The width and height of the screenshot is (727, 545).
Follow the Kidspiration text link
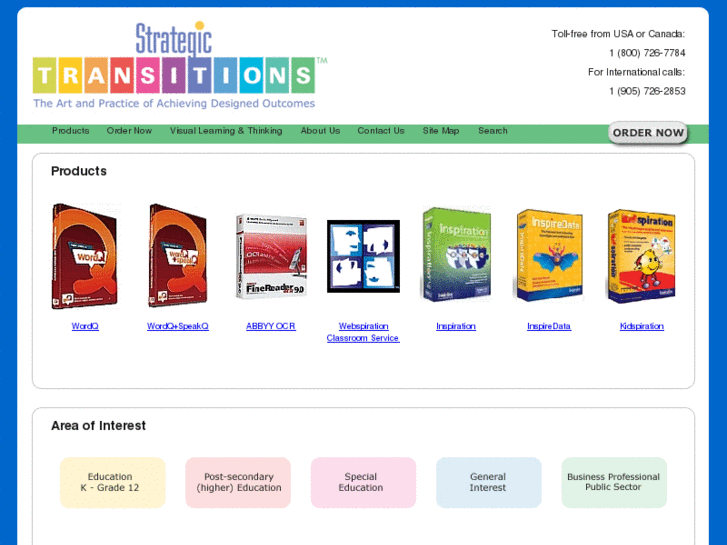[642, 326]
